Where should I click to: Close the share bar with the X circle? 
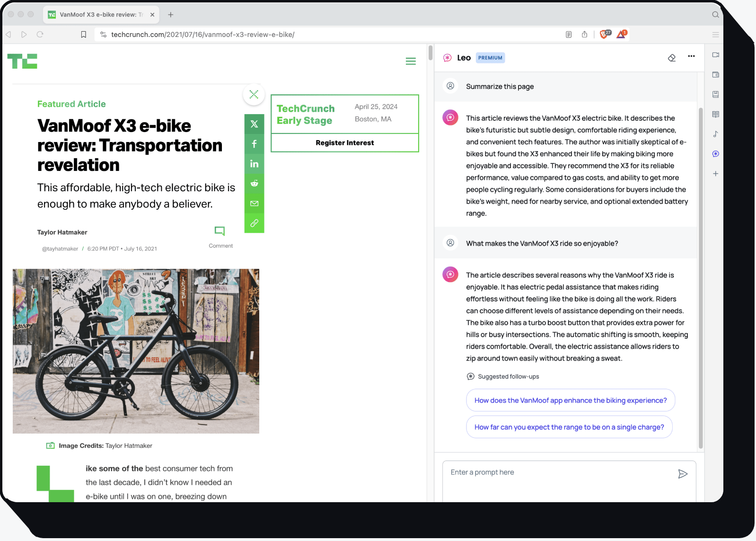click(254, 94)
